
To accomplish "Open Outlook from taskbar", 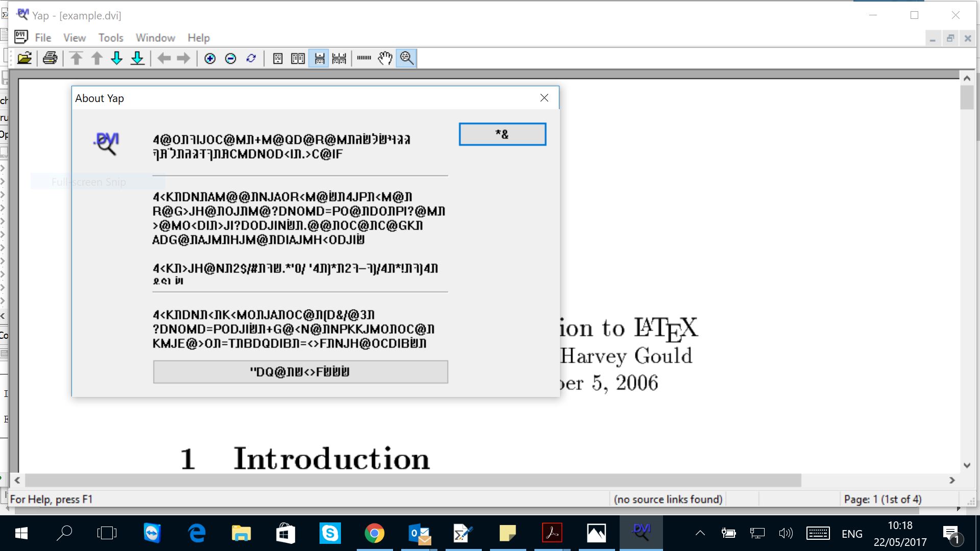I will 420,534.
